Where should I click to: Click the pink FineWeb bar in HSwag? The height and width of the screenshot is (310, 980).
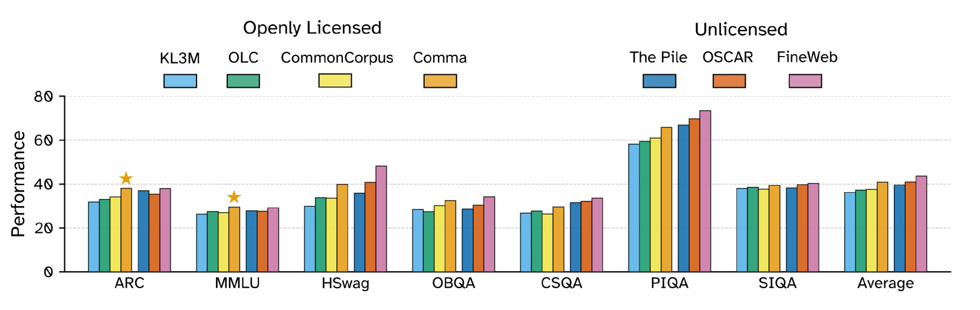point(381,219)
